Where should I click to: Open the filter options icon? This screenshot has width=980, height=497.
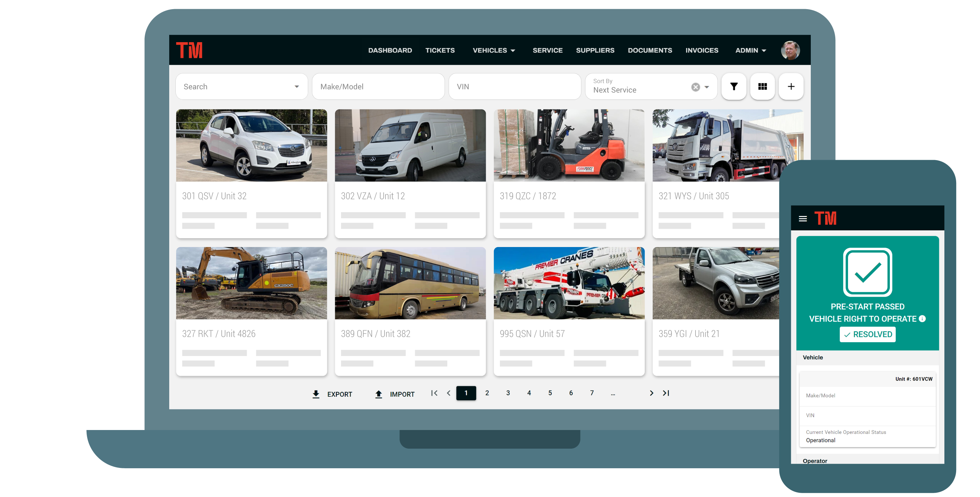733,86
